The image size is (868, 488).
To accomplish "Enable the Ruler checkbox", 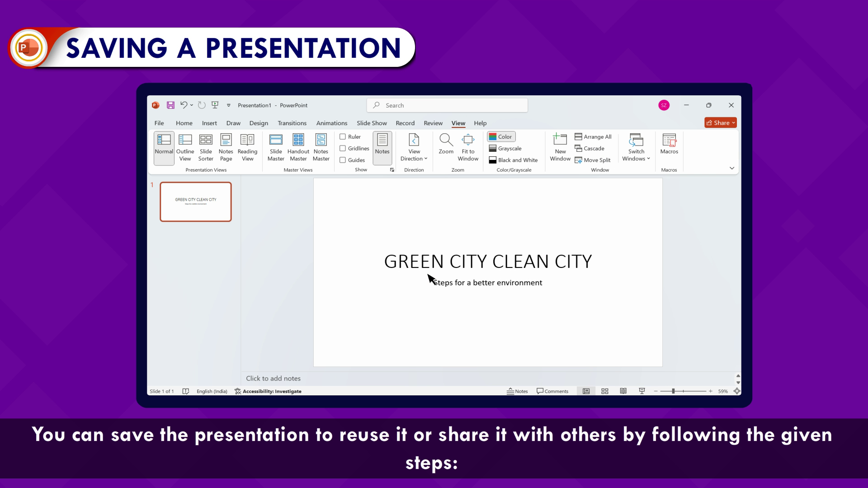I will pos(343,136).
